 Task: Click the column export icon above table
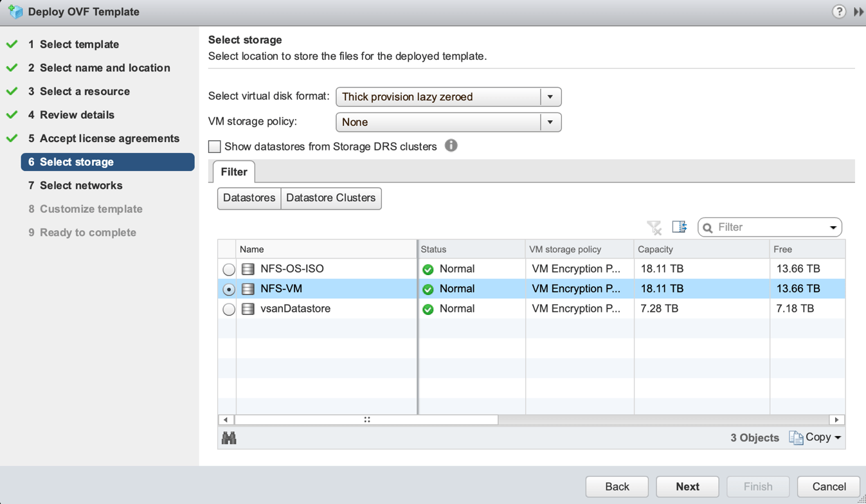pyautogui.click(x=679, y=227)
